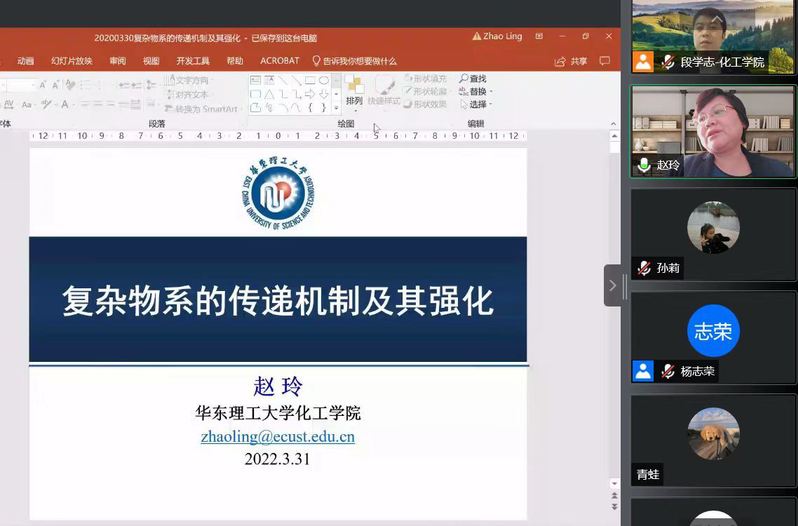This screenshot has height=526, width=798.
Task: Click 形状轮廓 shape outline
Action: [426, 91]
